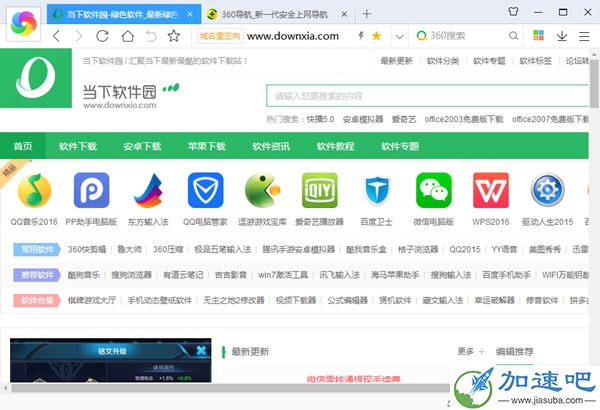Bookmark page with toolbar star icon
Screen dimensions: 600x410
pyautogui.click(x=174, y=35)
